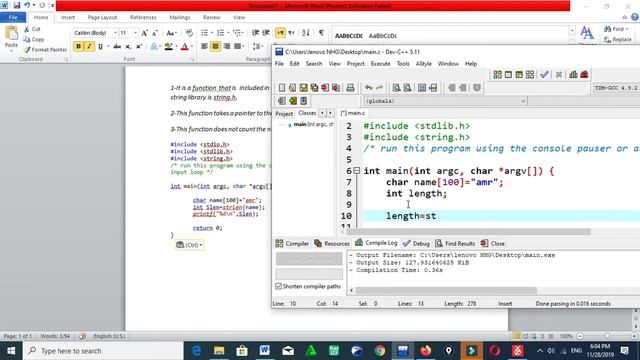The image size is (640, 360).
Task: Click Rebuild All icon in Dev-C++
Action: 530,75
